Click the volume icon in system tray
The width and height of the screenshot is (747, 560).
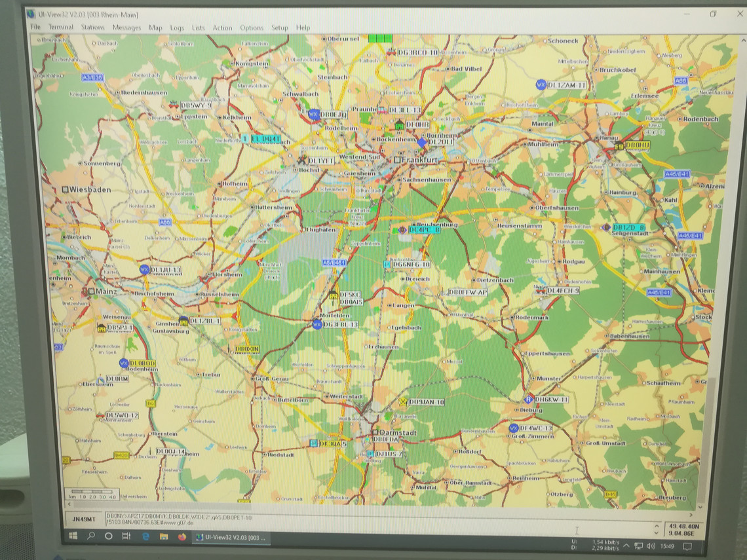click(x=651, y=546)
